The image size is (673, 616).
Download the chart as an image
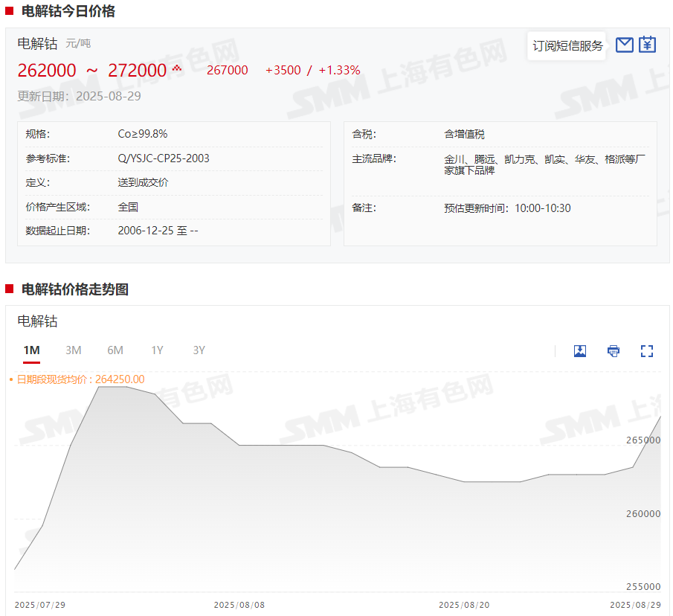tap(580, 351)
